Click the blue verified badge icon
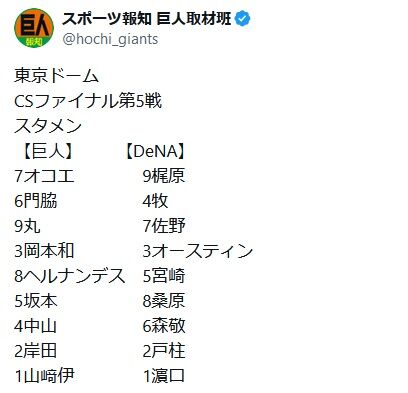 pos(243,19)
